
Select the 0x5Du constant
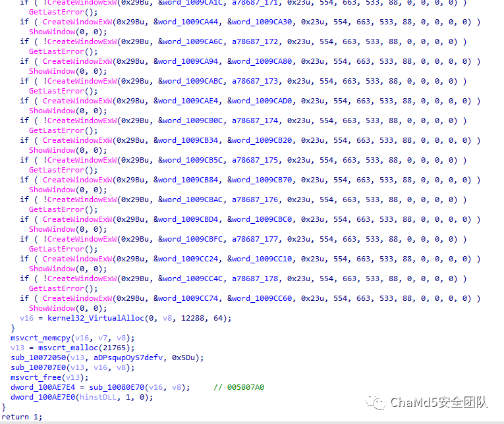point(183,358)
